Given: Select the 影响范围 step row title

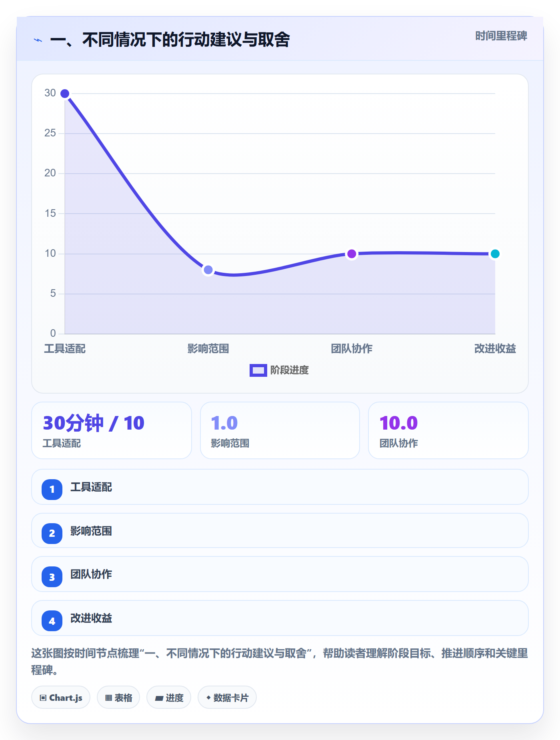Looking at the screenshot, I should 91,531.
